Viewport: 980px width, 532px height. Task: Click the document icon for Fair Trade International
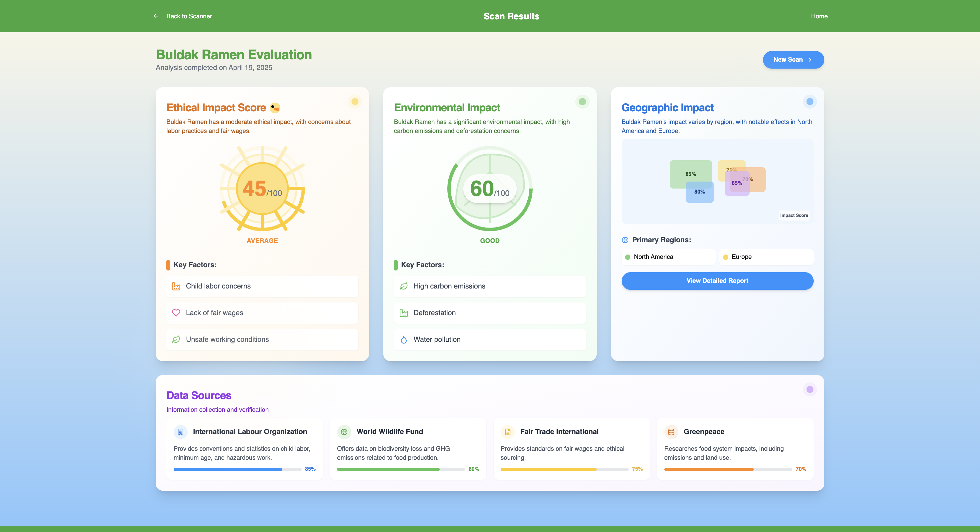pyautogui.click(x=507, y=432)
